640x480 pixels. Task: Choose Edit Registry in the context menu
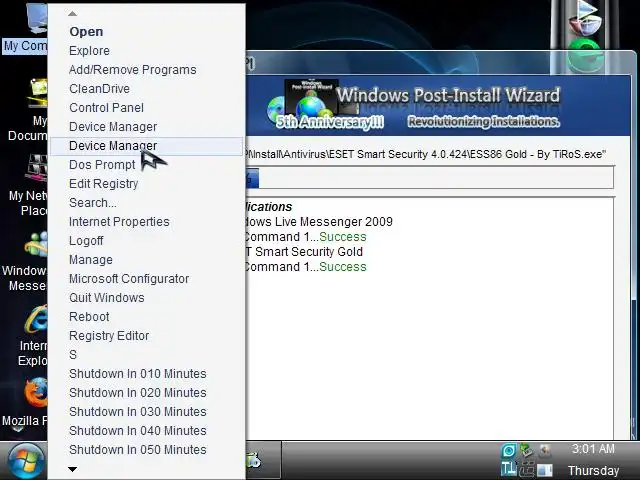click(103, 184)
